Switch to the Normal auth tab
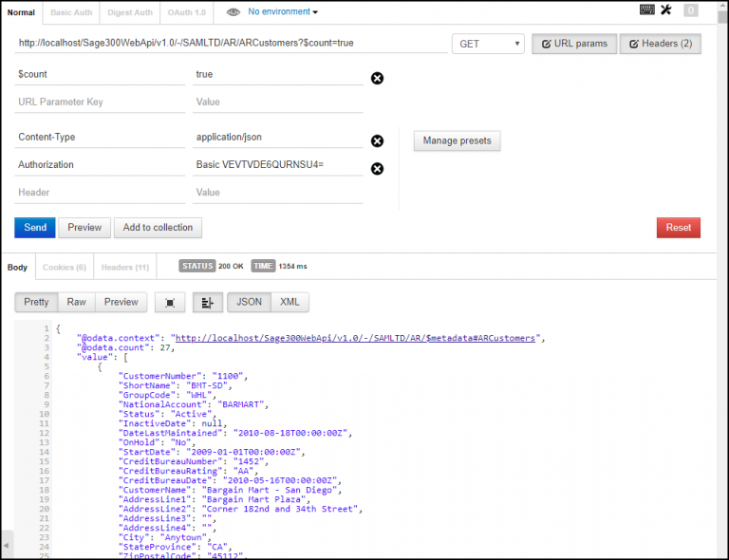This screenshot has width=729, height=560. [21, 12]
